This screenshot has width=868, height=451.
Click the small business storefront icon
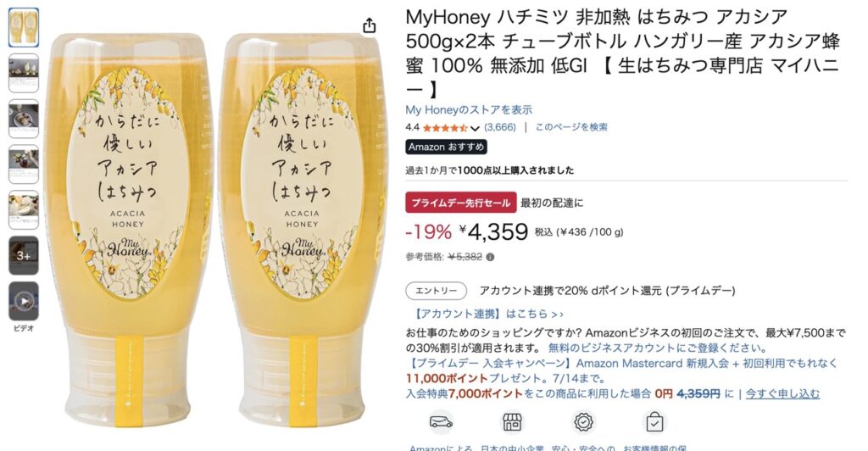pyautogui.click(x=511, y=423)
